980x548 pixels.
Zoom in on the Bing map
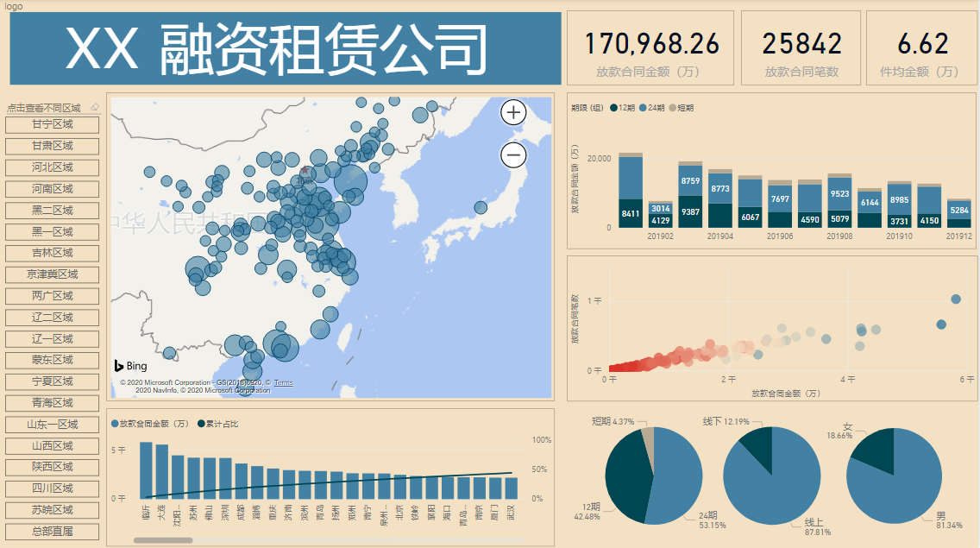pyautogui.click(x=513, y=112)
